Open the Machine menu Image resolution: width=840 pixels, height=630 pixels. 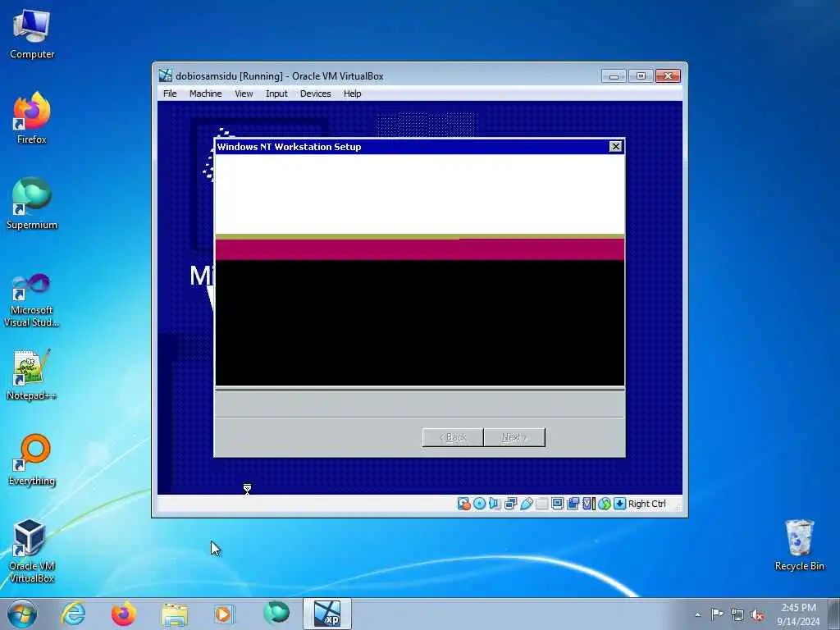(x=205, y=94)
